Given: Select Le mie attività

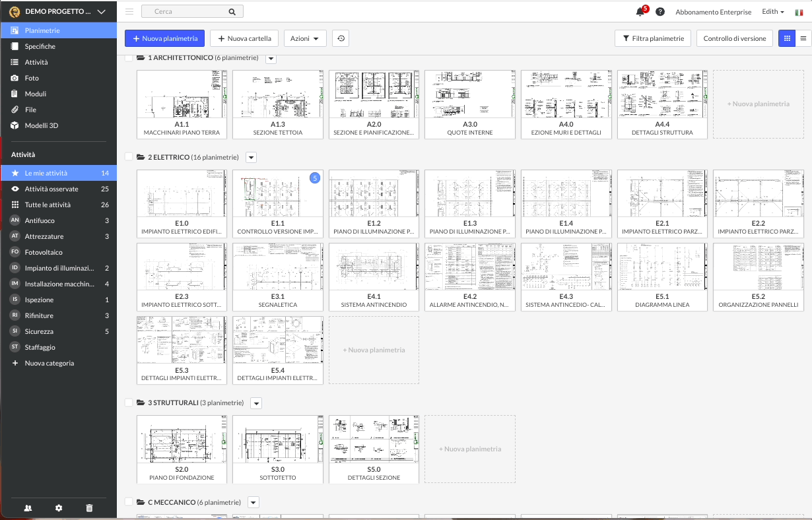Looking at the screenshot, I should pyautogui.click(x=58, y=173).
